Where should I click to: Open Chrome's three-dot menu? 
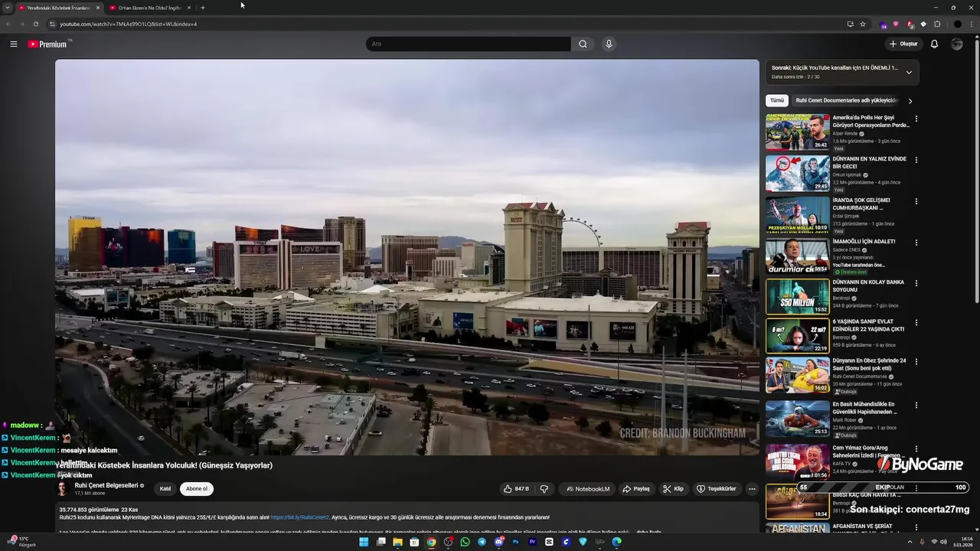pyautogui.click(x=972, y=24)
